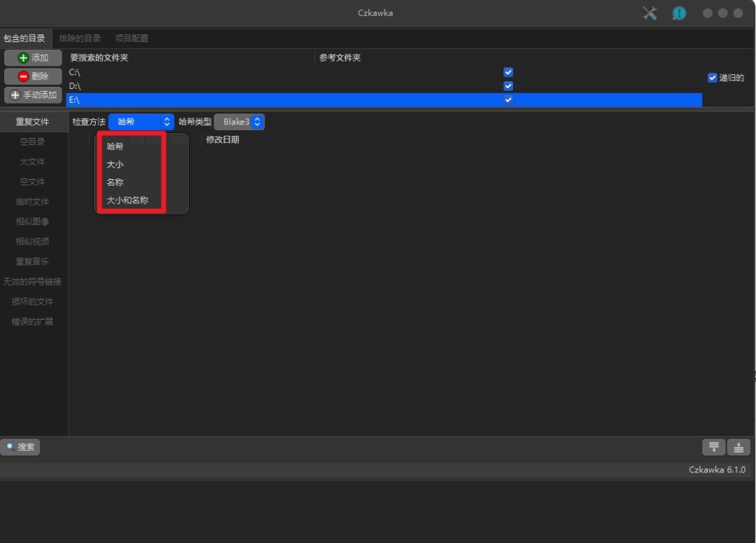
Task: Select 大文件 in the sidebar
Action: pos(33,162)
